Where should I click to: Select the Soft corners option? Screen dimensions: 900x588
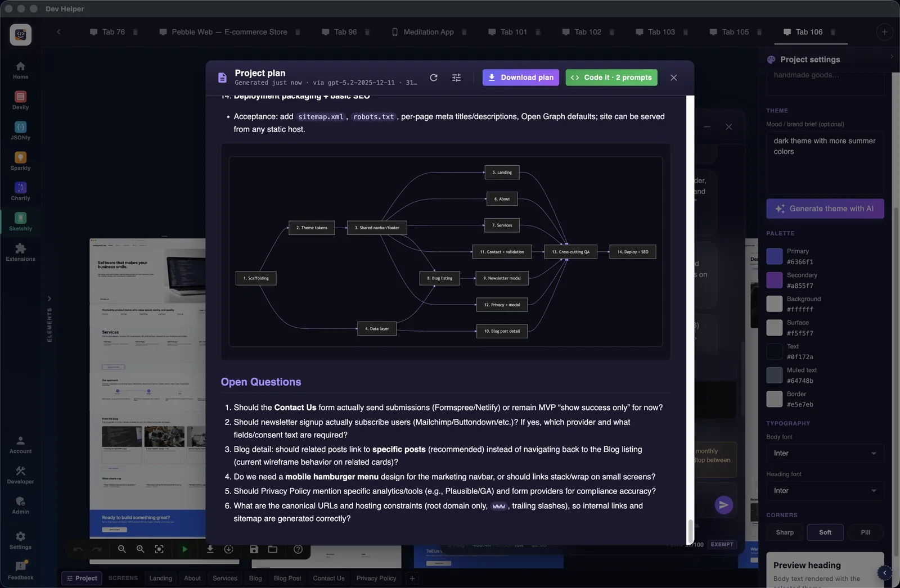coord(825,532)
